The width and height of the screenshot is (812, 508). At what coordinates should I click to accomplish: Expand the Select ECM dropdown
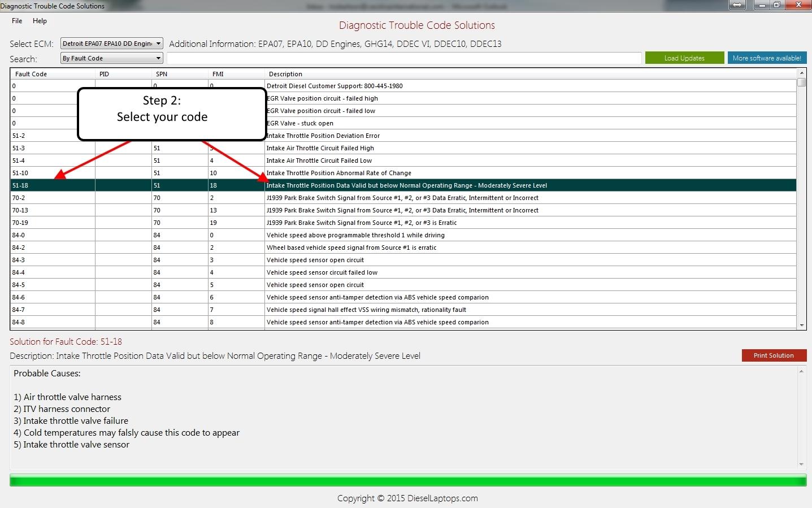[x=158, y=44]
